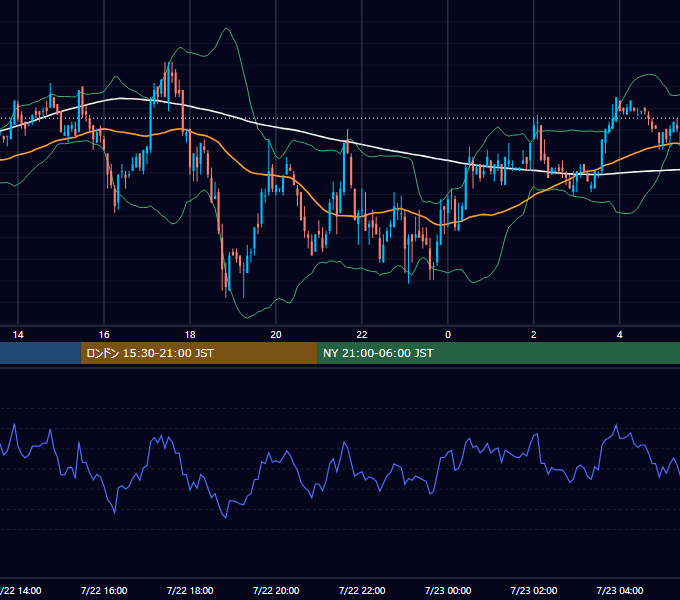Click the 7/22 16:00 date label
The image size is (680, 600).
point(104,590)
